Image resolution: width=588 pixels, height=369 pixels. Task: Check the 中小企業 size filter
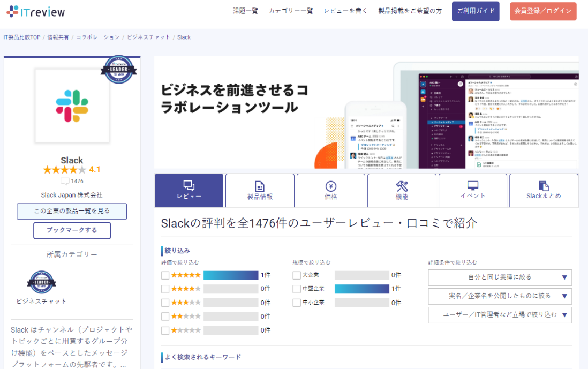[x=297, y=303]
